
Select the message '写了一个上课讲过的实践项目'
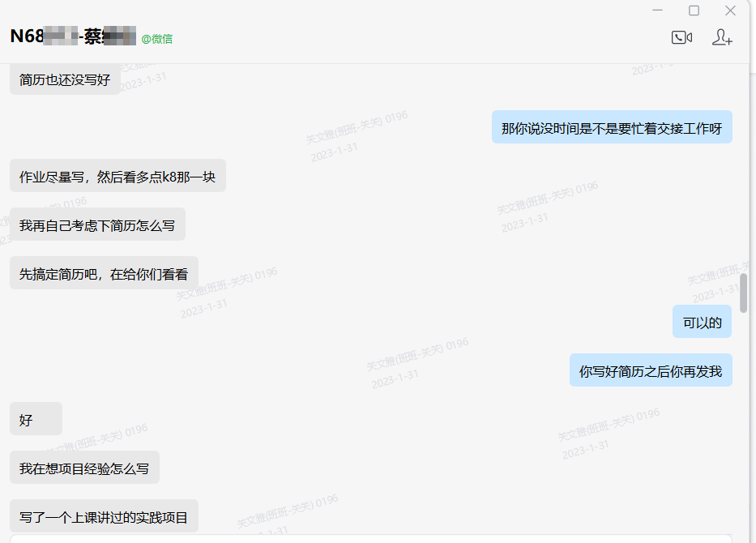click(x=104, y=516)
